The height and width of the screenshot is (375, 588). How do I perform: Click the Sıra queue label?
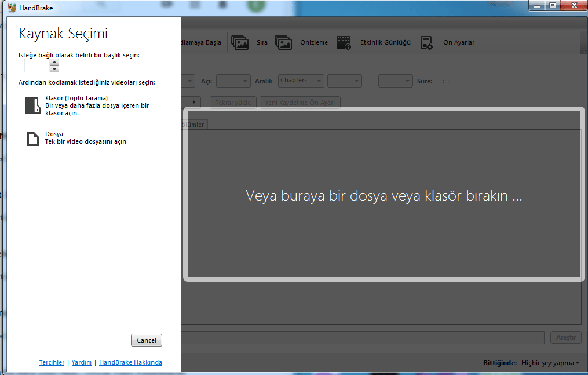[262, 42]
